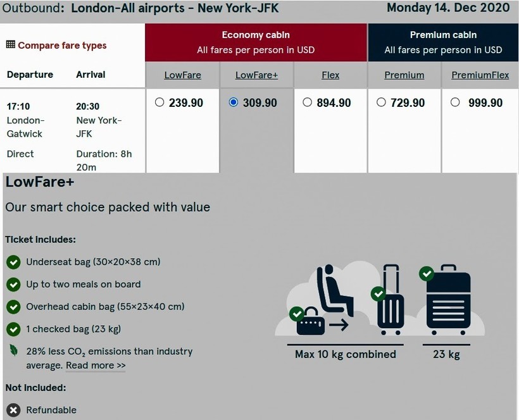Click the X icon beside Refundable

[13, 410]
